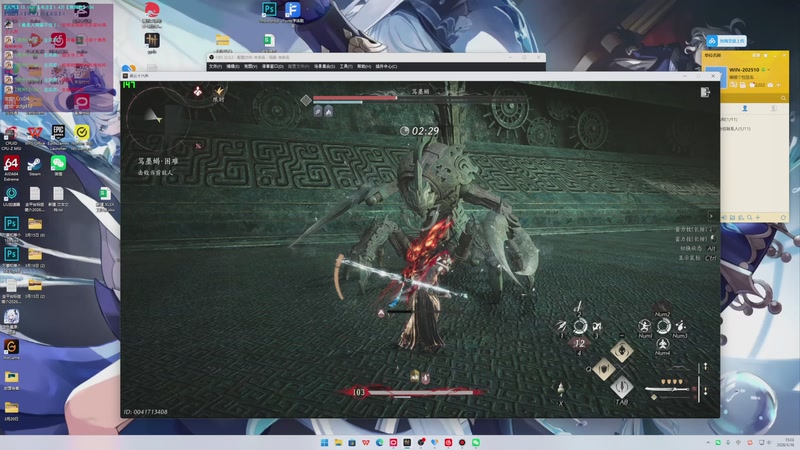Click the TAB diamond skill icon
800x450 pixels.
pos(622,387)
